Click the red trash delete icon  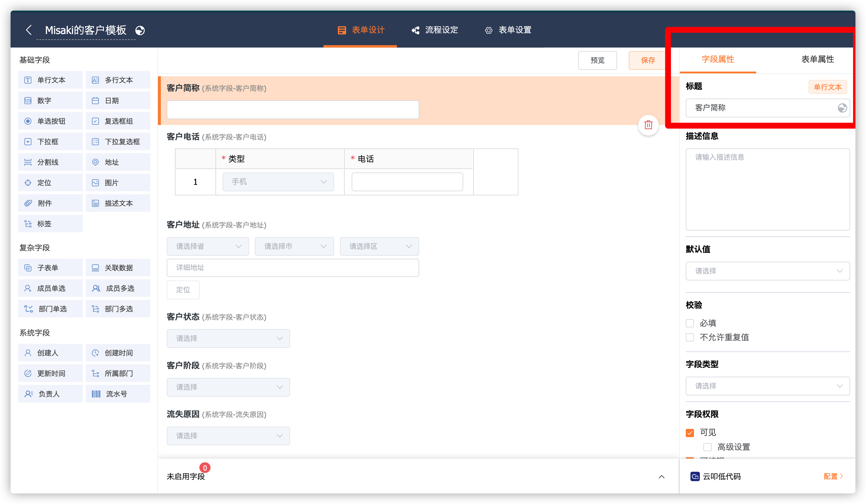coord(648,125)
